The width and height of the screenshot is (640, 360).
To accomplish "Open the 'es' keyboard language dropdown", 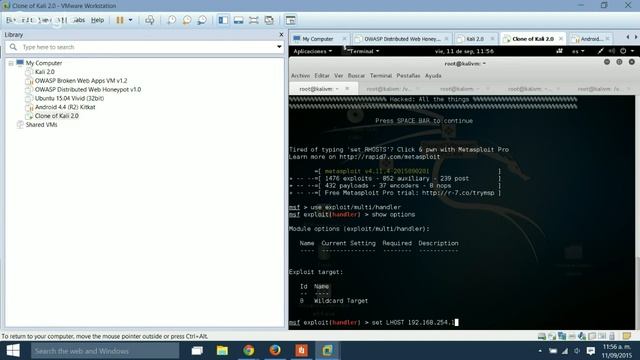I will pyautogui.click(x=578, y=51).
